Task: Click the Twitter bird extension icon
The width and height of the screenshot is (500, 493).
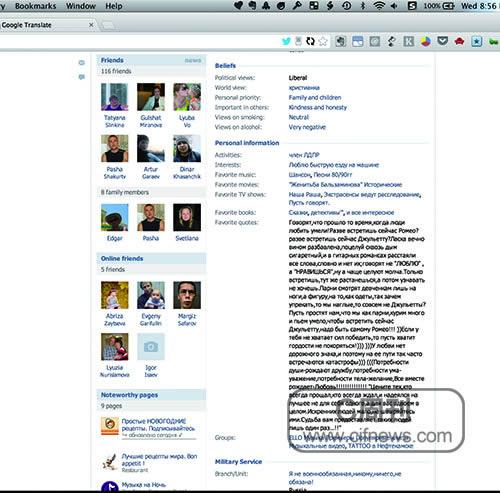Action: pyautogui.click(x=286, y=41)
